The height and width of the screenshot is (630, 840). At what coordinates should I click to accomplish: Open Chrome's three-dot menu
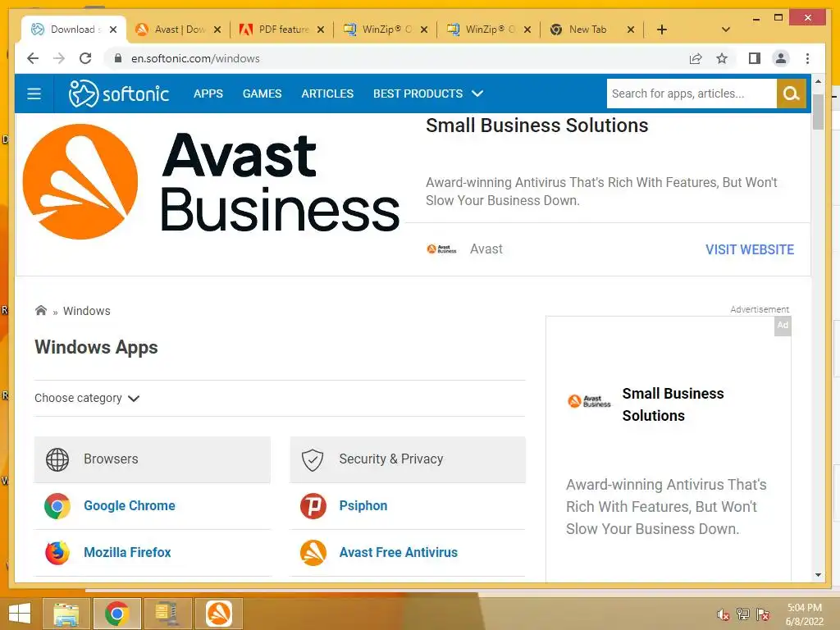click(807, 58)
